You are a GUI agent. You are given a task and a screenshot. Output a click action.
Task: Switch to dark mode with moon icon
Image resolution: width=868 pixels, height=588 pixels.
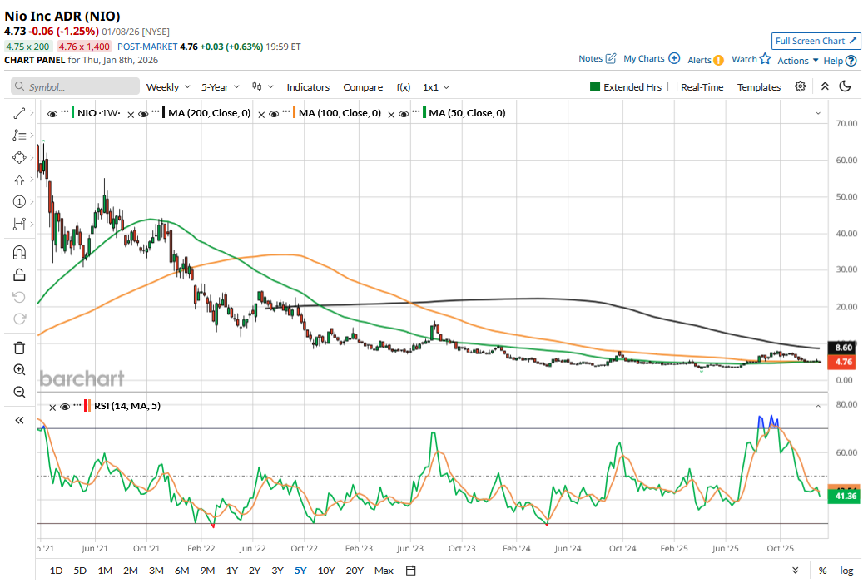pos(845,86)
